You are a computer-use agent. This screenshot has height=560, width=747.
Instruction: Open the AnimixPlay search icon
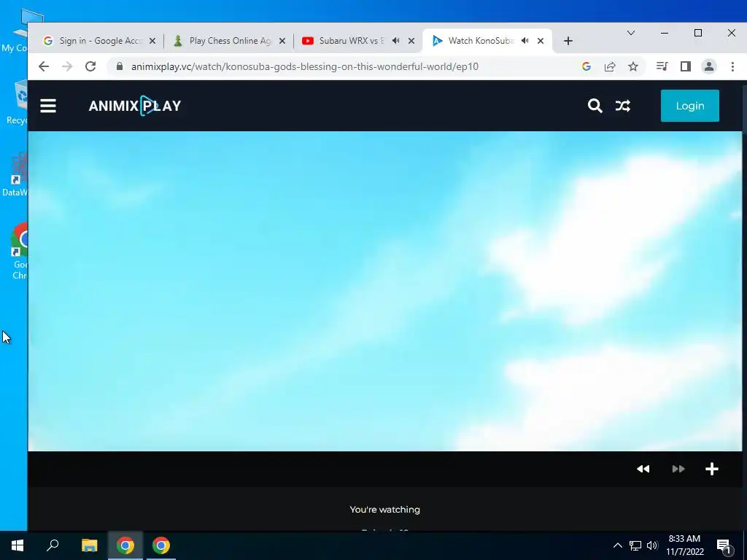[595, 106]
